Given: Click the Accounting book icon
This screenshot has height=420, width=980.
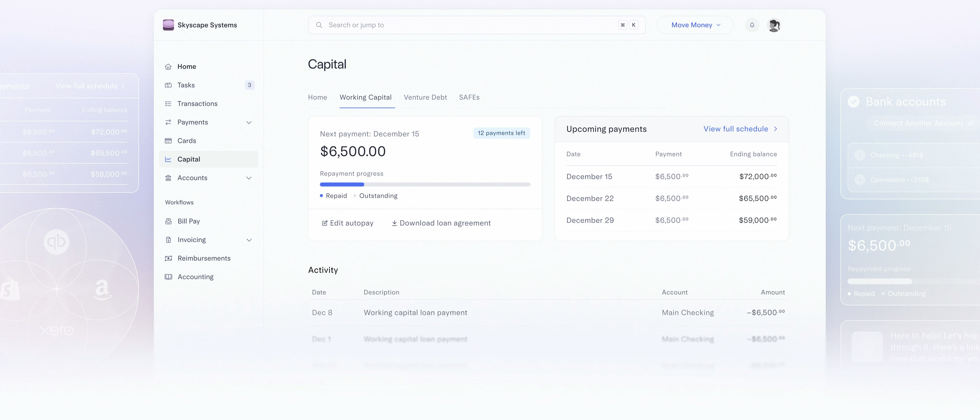Looking at the screenshot, I should tap(168, 276).
